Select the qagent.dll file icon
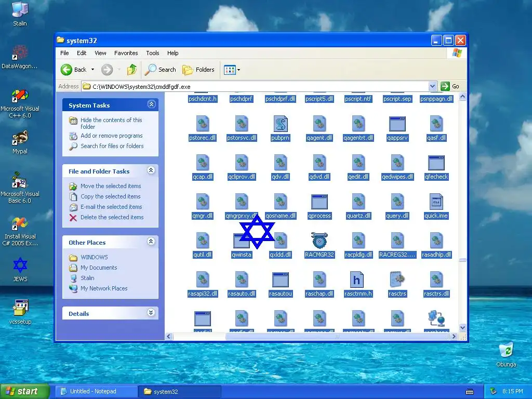This screenshot has width=532, height=399. click(320, 124)
